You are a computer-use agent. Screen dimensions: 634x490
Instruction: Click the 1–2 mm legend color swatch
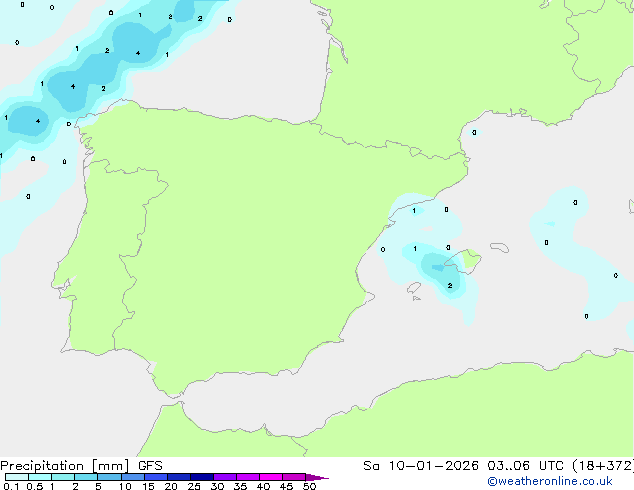tap(63, 477)
